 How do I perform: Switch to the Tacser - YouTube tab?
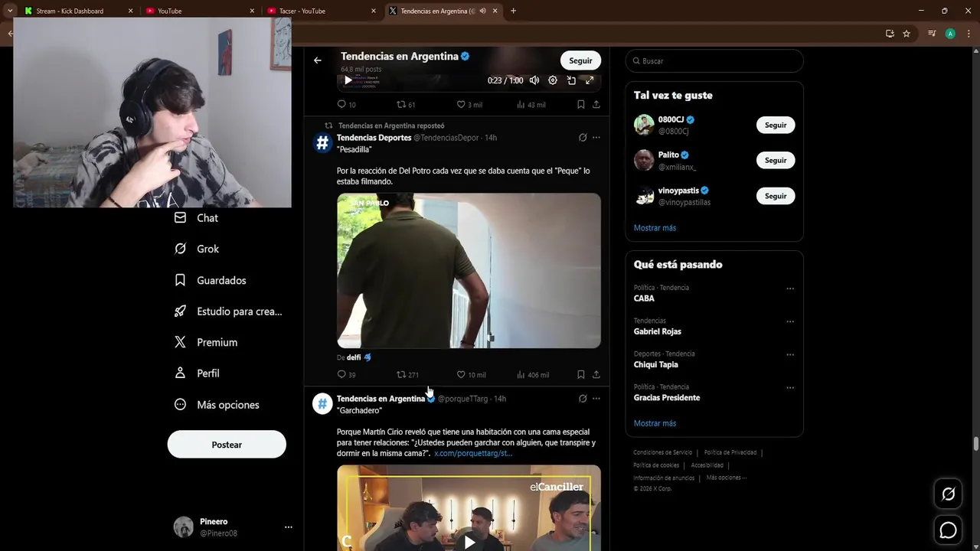tap(322, 11)
